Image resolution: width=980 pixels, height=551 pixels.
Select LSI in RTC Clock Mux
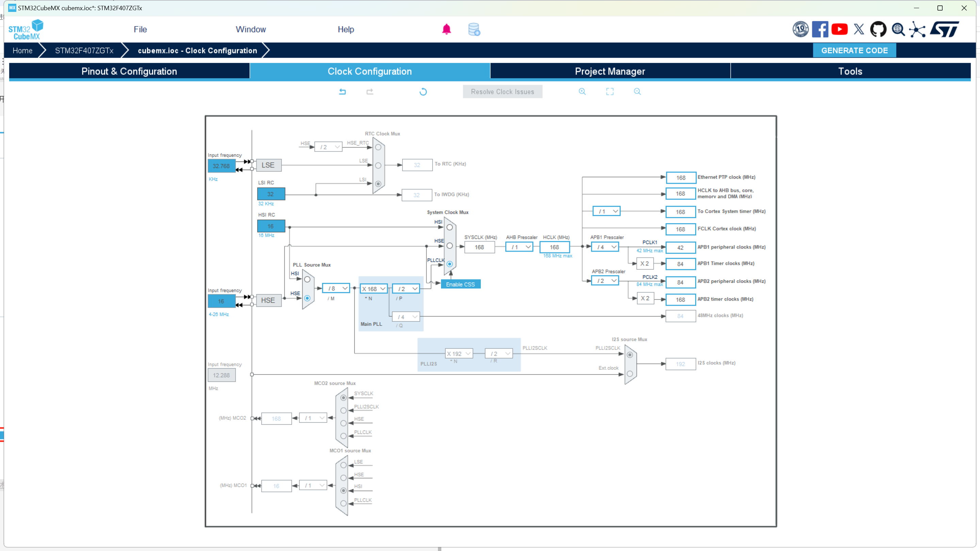click(378, 184)
